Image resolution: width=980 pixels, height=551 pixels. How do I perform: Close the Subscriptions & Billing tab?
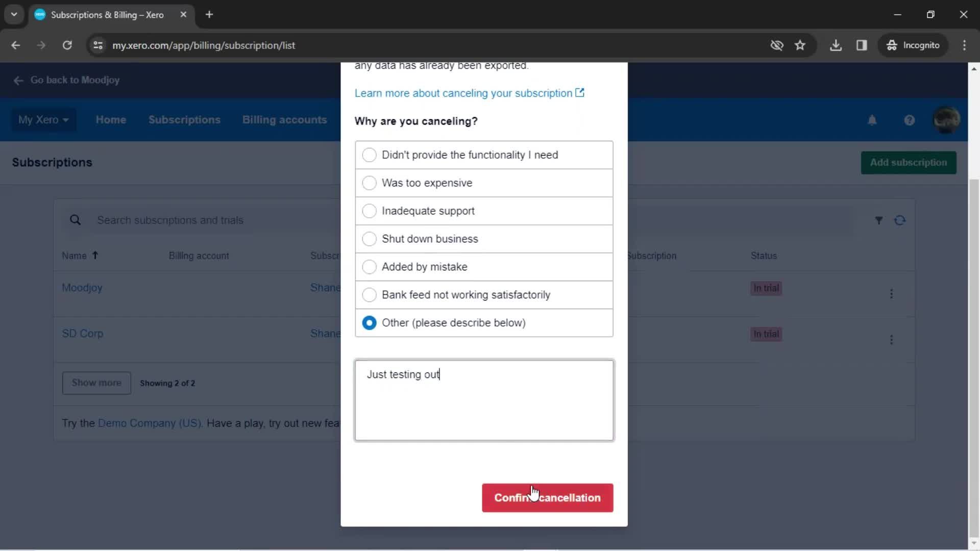[x=183, y=15]
